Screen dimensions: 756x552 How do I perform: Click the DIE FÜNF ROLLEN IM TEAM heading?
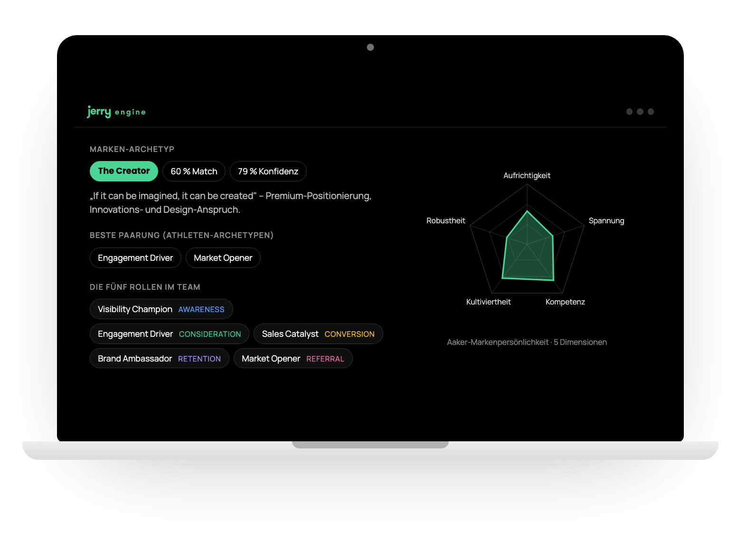[x=145, y=287]
